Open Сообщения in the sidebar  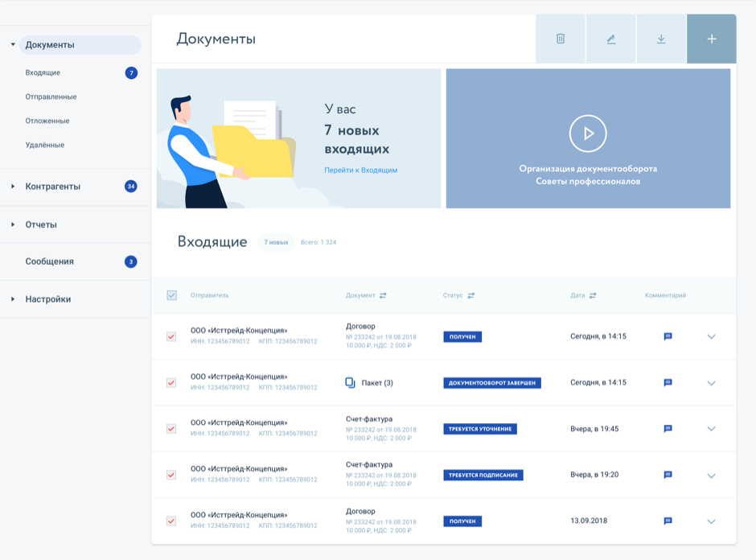pyautogui.click(x=49, y=261)
